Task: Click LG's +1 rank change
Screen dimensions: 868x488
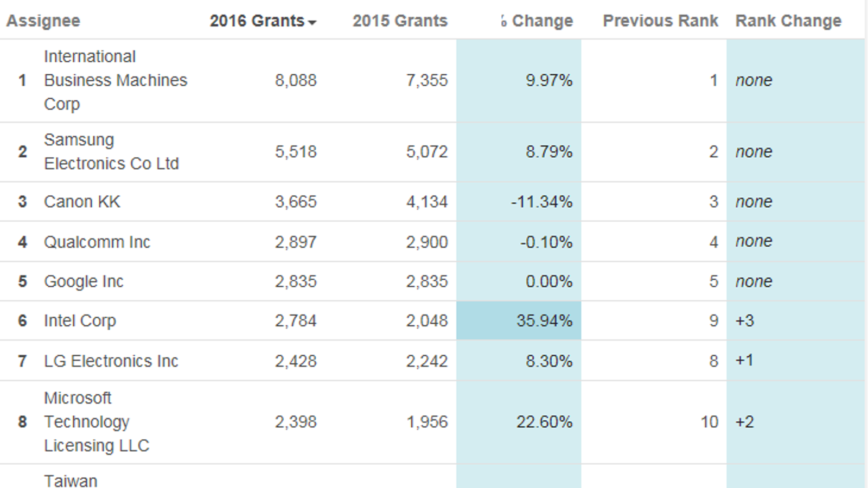Action: coord(744,361)
